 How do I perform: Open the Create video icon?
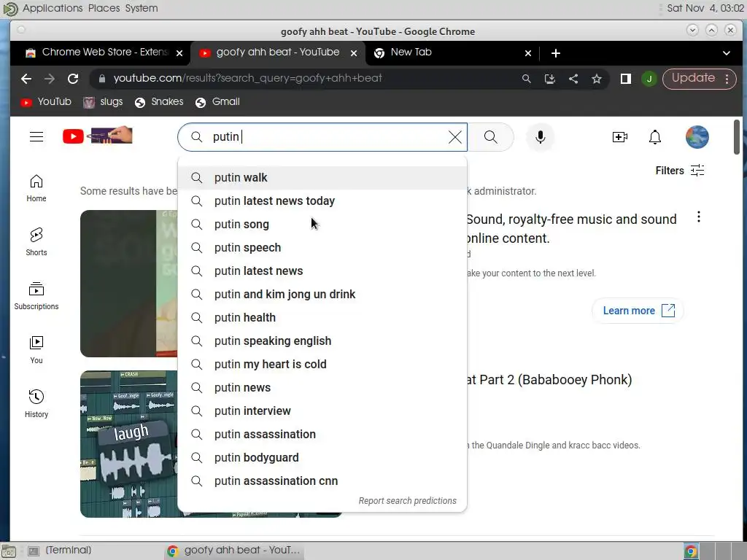tap(620, 137)
